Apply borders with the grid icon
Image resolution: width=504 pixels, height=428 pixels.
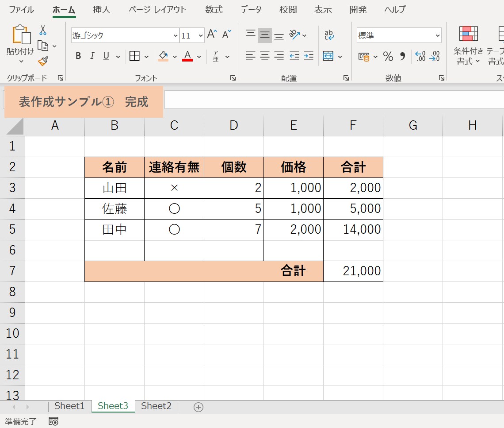pyautogui.click(x=134, y=56)
